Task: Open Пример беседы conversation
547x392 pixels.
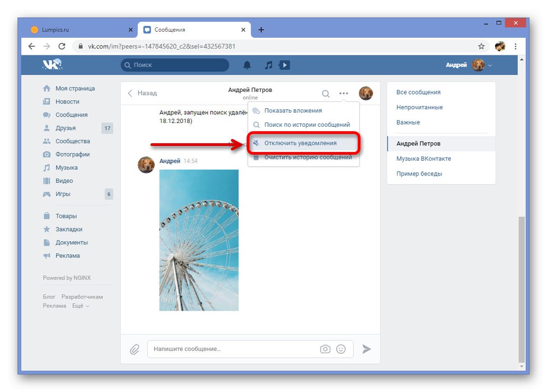Action: pyautogui.click(x=441, y=174)
